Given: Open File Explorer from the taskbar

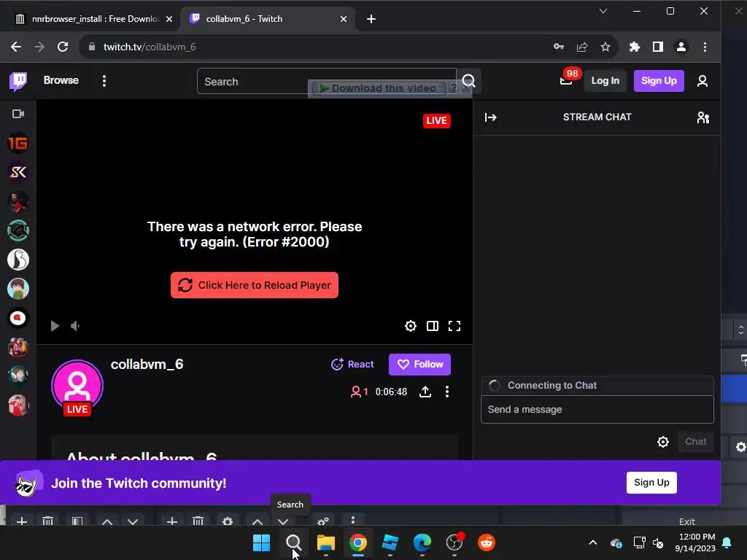Looking at the screenshot, I should point(326,542).
